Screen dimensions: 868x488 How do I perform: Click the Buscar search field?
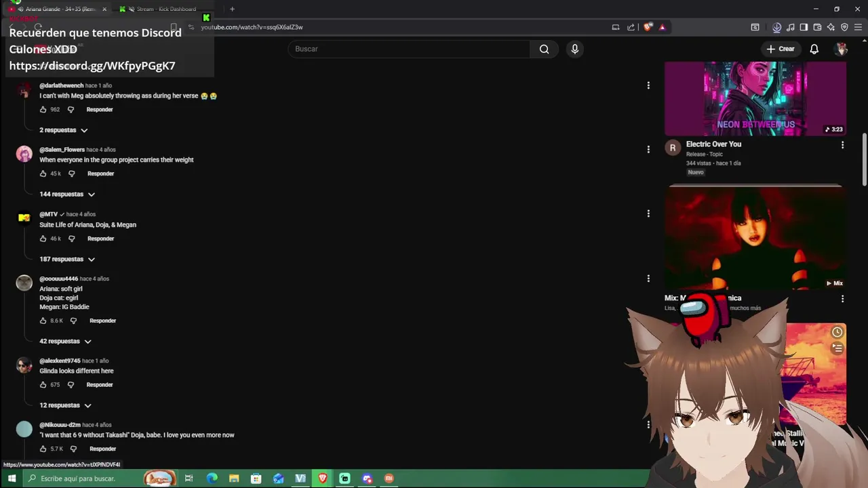pos(409,49)
